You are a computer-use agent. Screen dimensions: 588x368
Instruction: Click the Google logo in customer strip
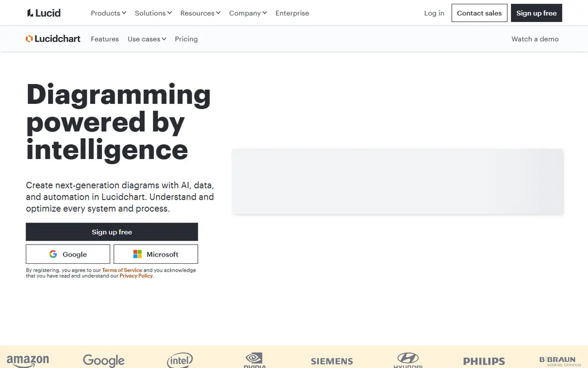(104, 361)
